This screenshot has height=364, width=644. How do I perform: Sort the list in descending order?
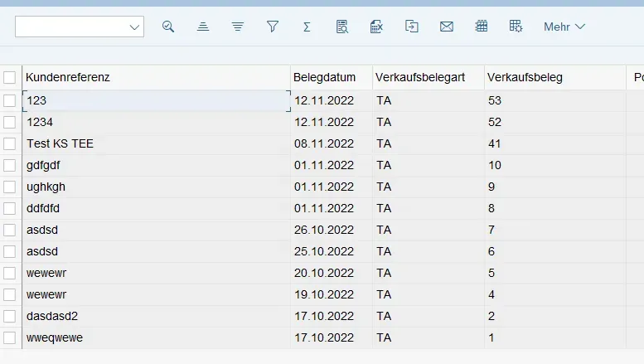point(238,27)
